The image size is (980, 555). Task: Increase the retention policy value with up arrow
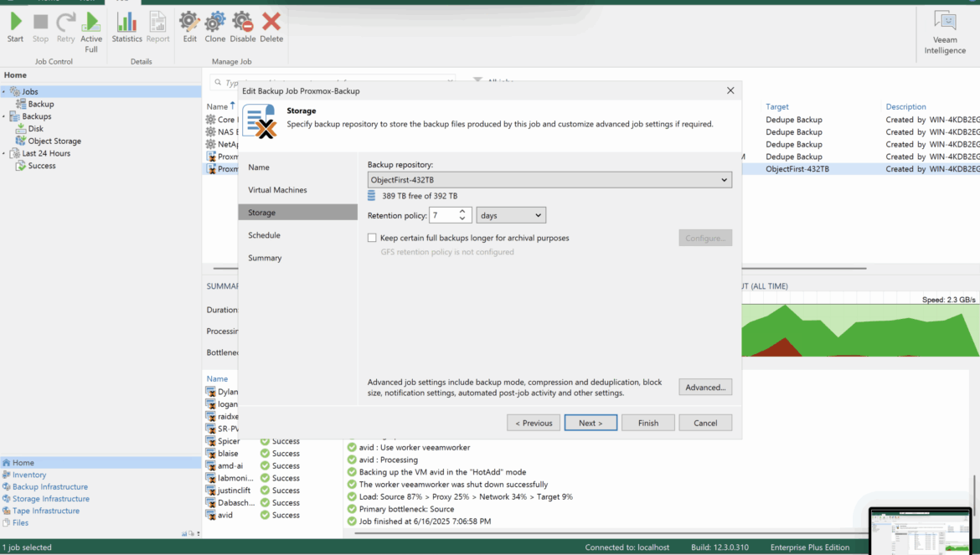[462, 212]
